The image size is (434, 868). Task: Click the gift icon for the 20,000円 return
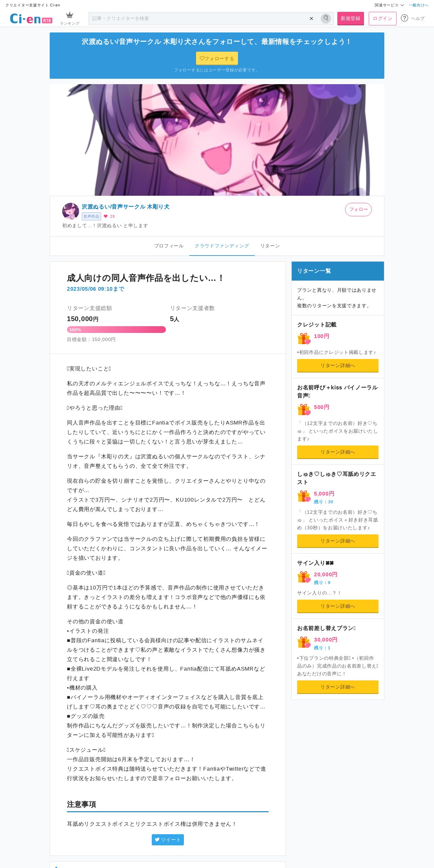(x=304, y=577)
